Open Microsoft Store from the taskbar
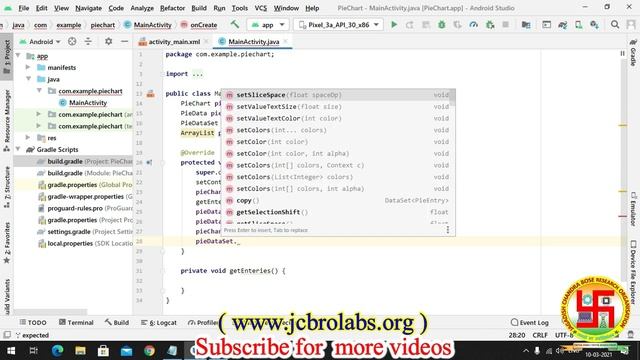The height and width of the screenshot is (360, 640). pos(103,350)
